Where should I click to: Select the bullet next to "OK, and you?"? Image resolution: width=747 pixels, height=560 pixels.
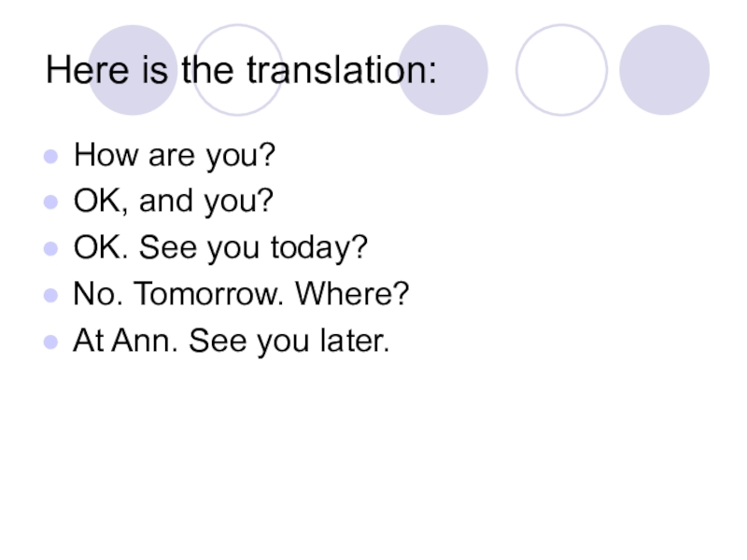(52, 202)
